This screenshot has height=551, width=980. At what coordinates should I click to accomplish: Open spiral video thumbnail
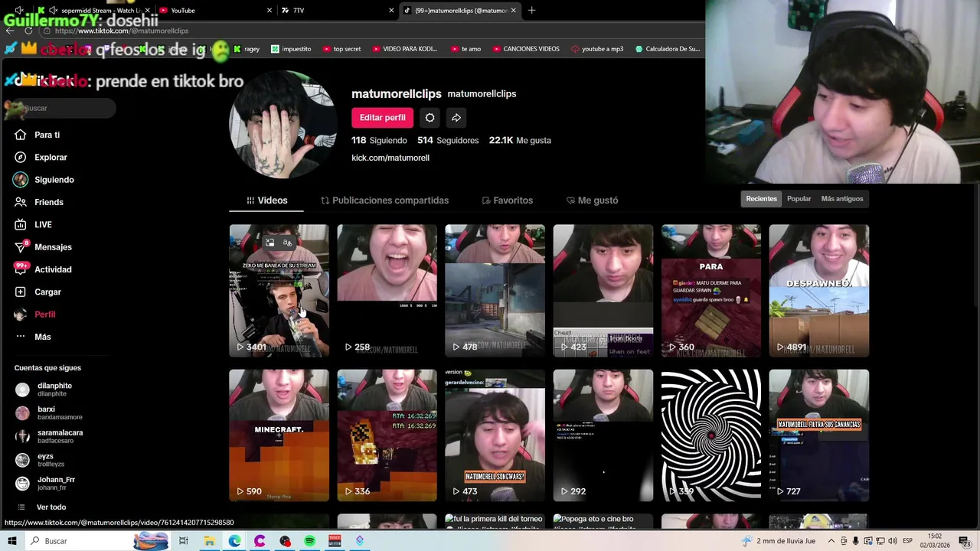click(x=711, y=435)
